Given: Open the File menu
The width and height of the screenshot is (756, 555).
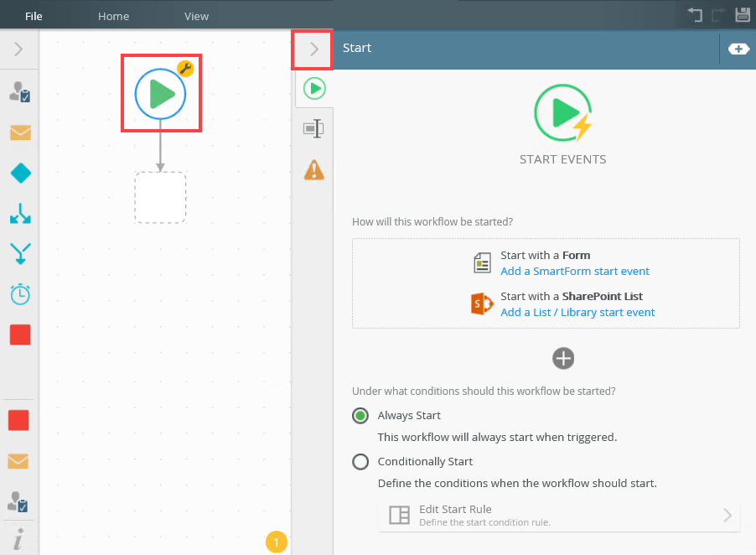Looking at the screenshot, I should [34, 17].
